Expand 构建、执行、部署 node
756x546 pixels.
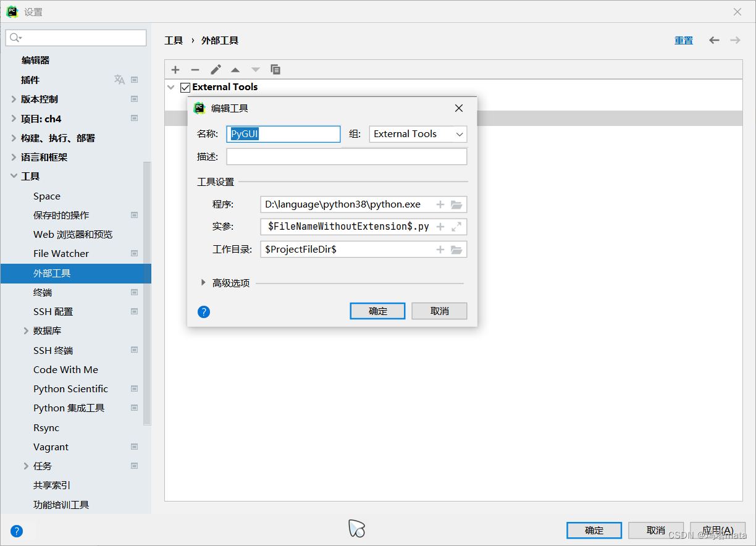point(14,138)
